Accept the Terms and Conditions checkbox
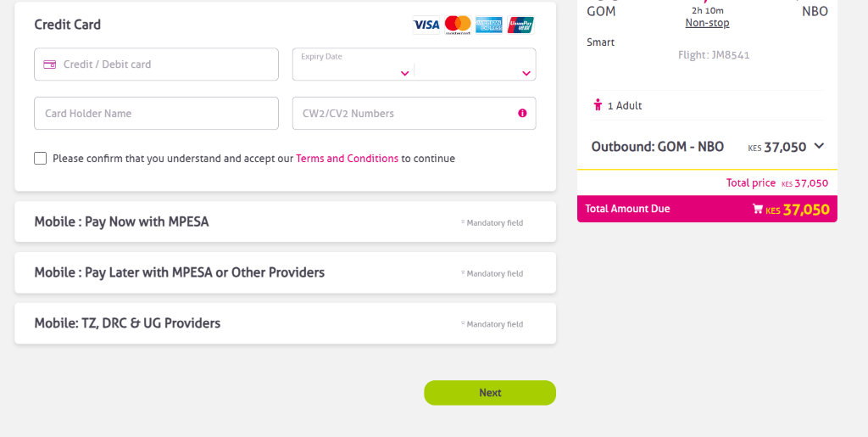The height and width of the screenshot is (437, 868). click(x=41, y=159)
